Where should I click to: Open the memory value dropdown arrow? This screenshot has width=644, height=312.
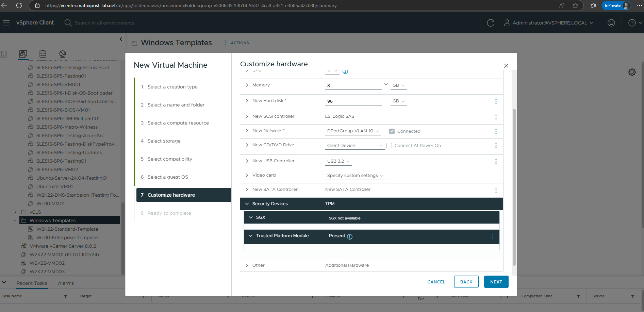coord(385,85)
